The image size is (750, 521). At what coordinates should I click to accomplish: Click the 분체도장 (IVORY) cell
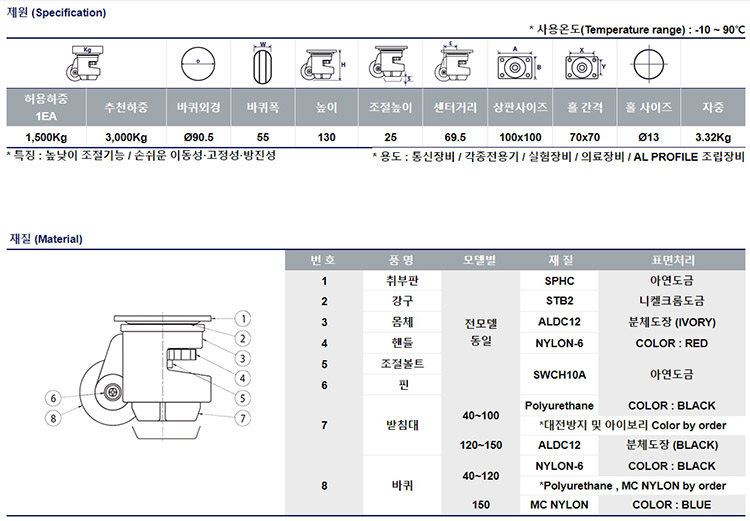[x=672, y=322]
